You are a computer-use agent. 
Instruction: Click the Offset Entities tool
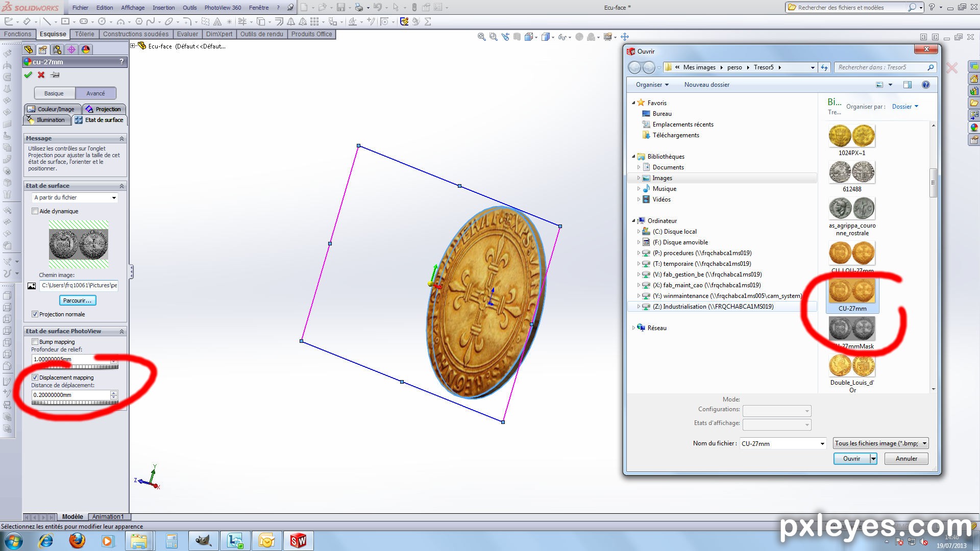coord(279,21)
